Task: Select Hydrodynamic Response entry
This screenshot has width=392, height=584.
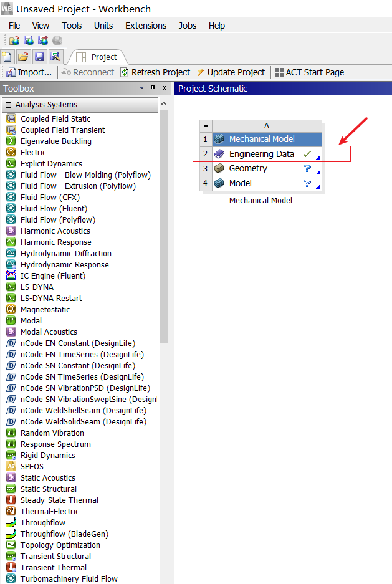Action: (64, 264)
